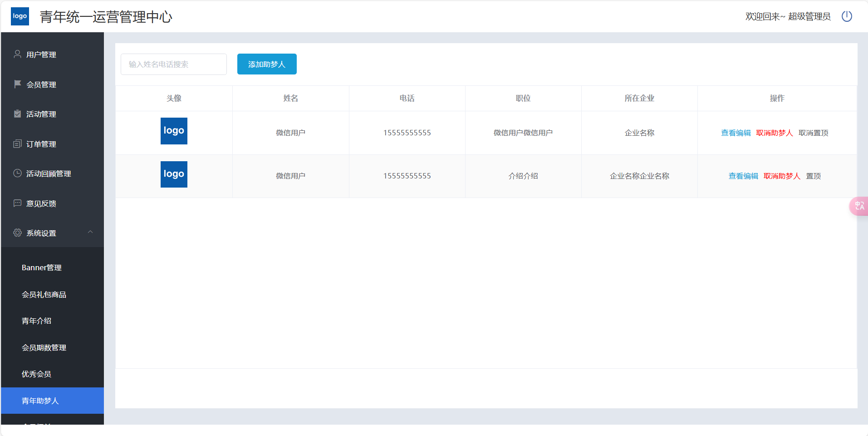Click the pink floating translate widget
The height and width of the screenshot is (436, 868).
pyautogui.click(x=858, y=206)
